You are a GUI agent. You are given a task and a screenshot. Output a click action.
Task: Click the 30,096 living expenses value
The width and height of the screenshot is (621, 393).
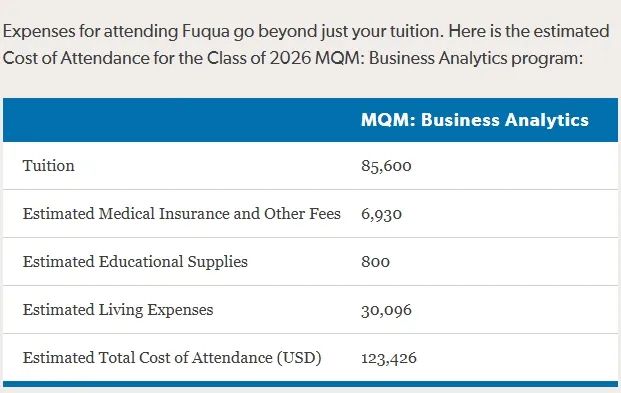(386, 310)
